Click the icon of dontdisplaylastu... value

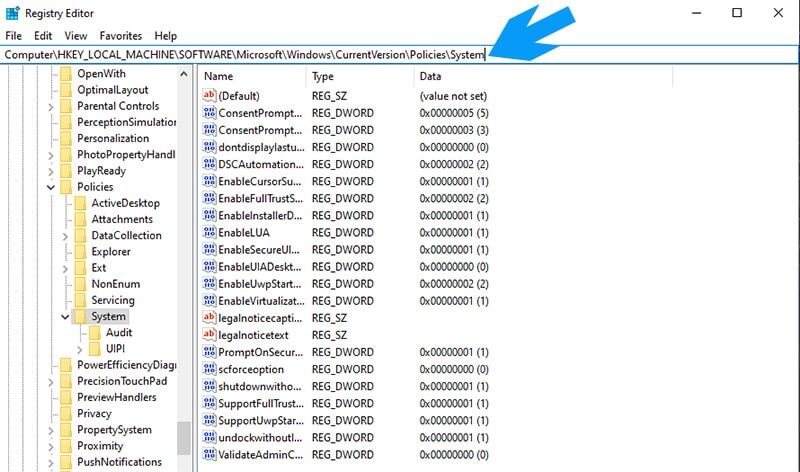[209, 147]
